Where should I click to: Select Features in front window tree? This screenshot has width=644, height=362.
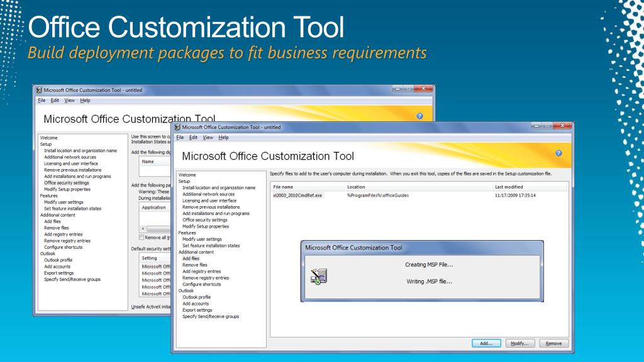187,233
